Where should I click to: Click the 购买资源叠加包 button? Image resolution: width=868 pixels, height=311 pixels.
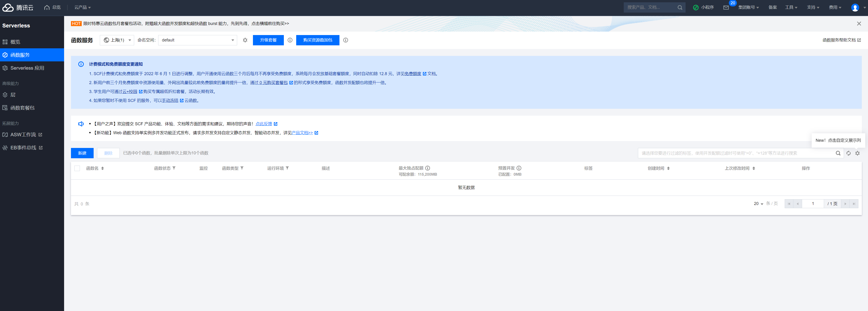pyautogui.click(x=318, y=40)
